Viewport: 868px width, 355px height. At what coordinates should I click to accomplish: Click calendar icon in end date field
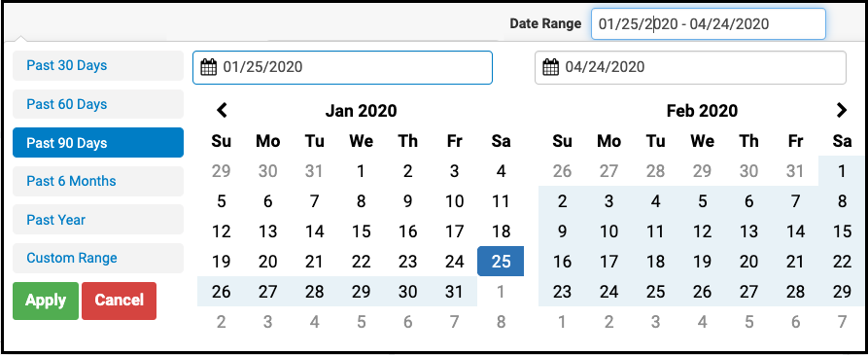point(550,67)
